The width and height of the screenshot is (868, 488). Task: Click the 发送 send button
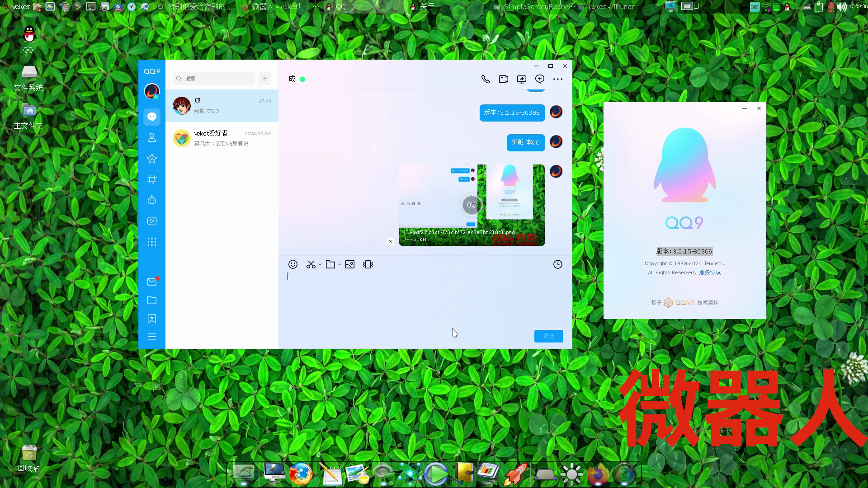point(549,336)
